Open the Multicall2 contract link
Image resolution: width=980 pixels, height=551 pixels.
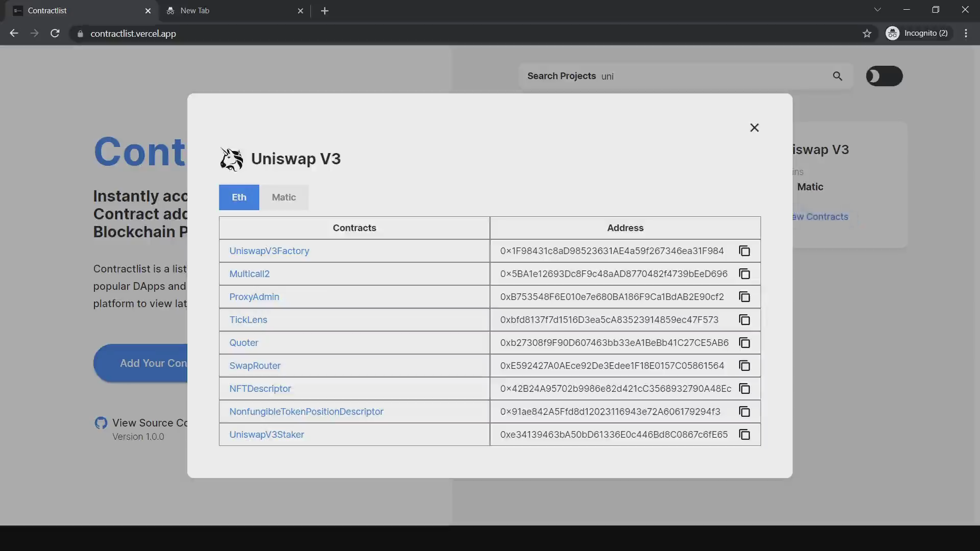249,274
